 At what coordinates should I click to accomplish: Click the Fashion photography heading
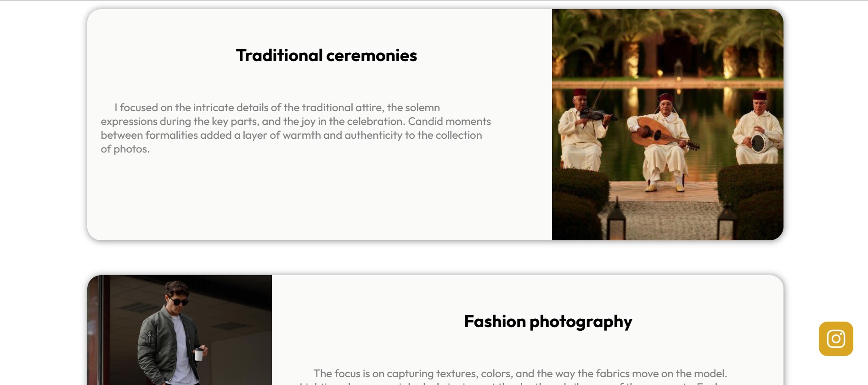coord(548,322)
